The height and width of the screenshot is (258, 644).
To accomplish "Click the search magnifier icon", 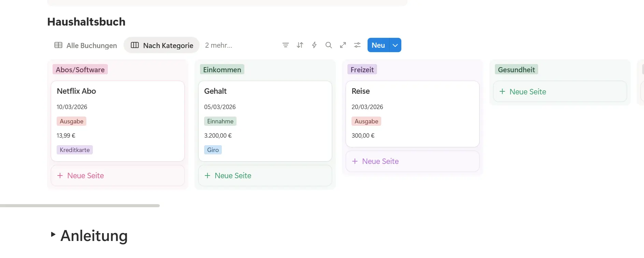I will (x=329, y=45).
